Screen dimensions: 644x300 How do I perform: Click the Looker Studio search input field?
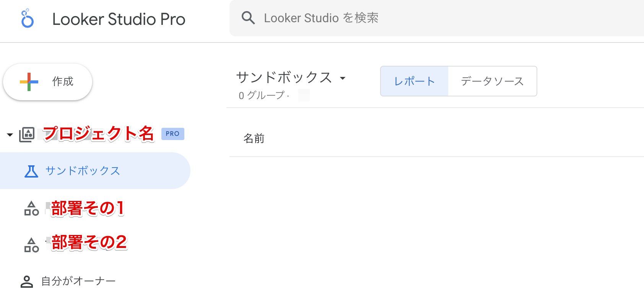[344, 18]
